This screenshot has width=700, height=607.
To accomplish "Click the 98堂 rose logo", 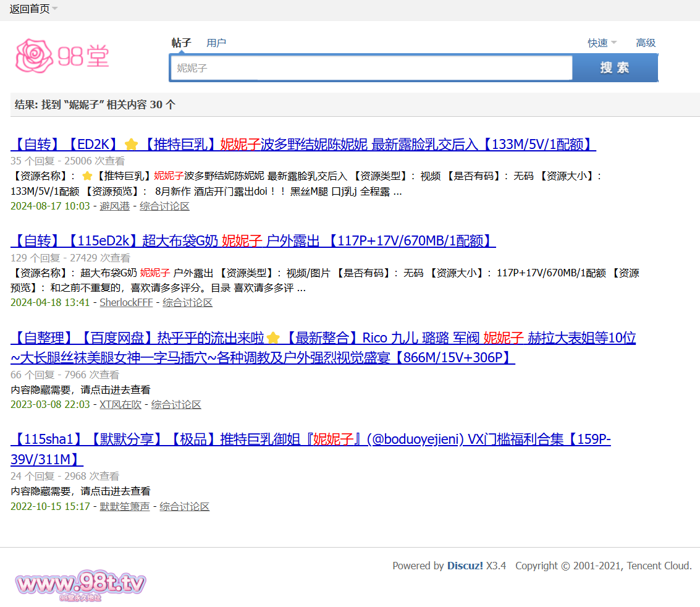I will click(62, 56).
